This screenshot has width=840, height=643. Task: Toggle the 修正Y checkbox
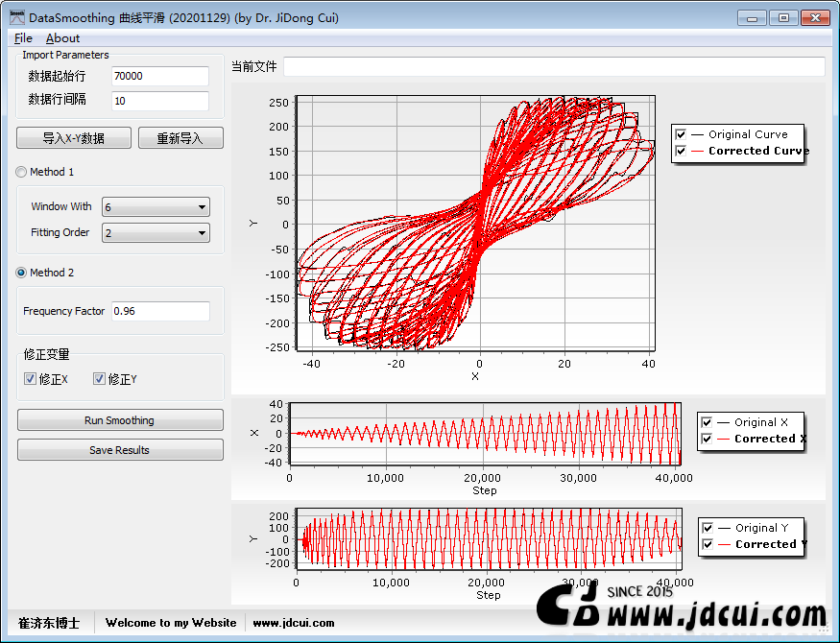pos(99,379)
